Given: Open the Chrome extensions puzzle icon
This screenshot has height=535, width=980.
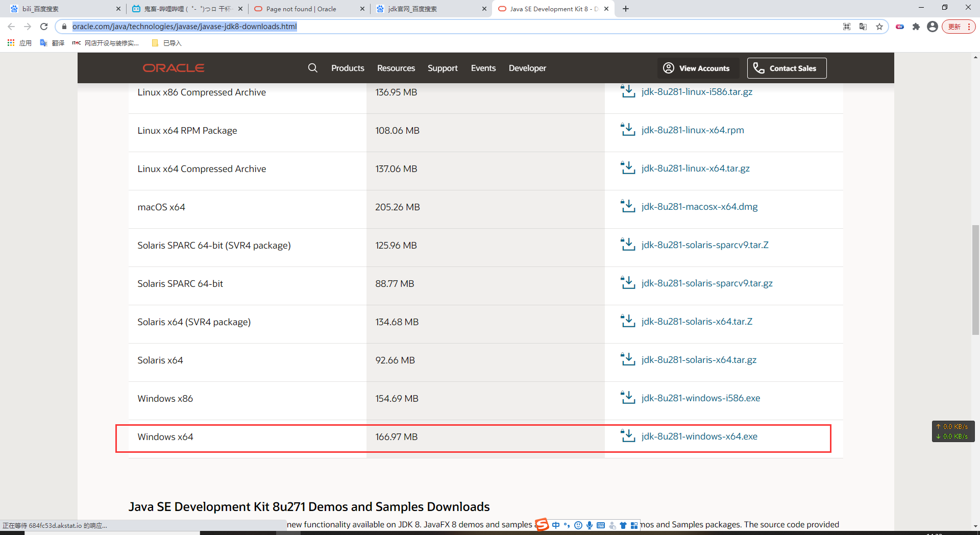Looking at the screenshot, I should coord(916,27).
